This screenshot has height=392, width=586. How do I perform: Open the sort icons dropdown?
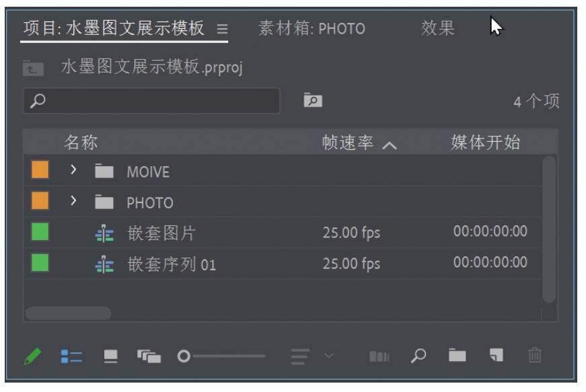308,356
